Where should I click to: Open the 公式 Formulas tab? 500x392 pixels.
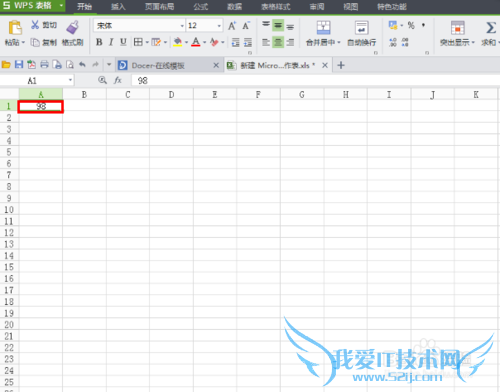201,7
